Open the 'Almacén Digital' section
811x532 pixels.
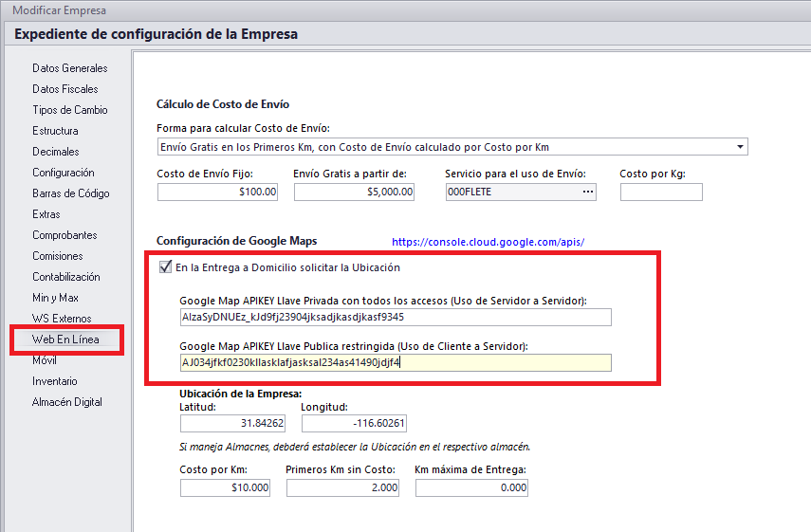point(66,402)
